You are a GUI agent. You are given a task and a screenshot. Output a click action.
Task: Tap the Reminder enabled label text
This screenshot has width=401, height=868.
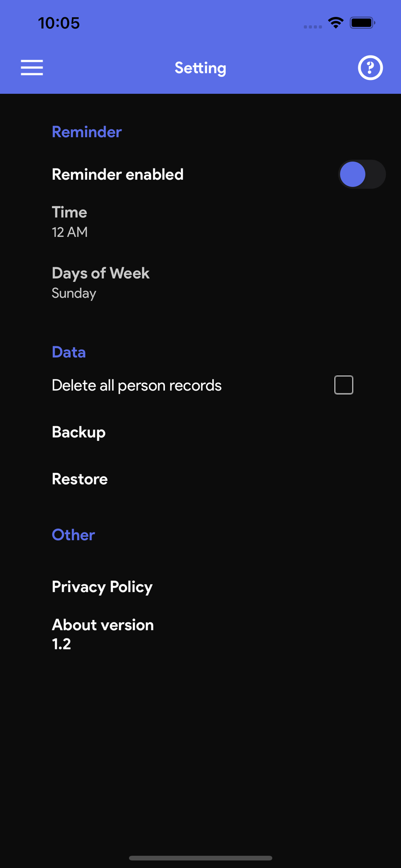[118, 174]
